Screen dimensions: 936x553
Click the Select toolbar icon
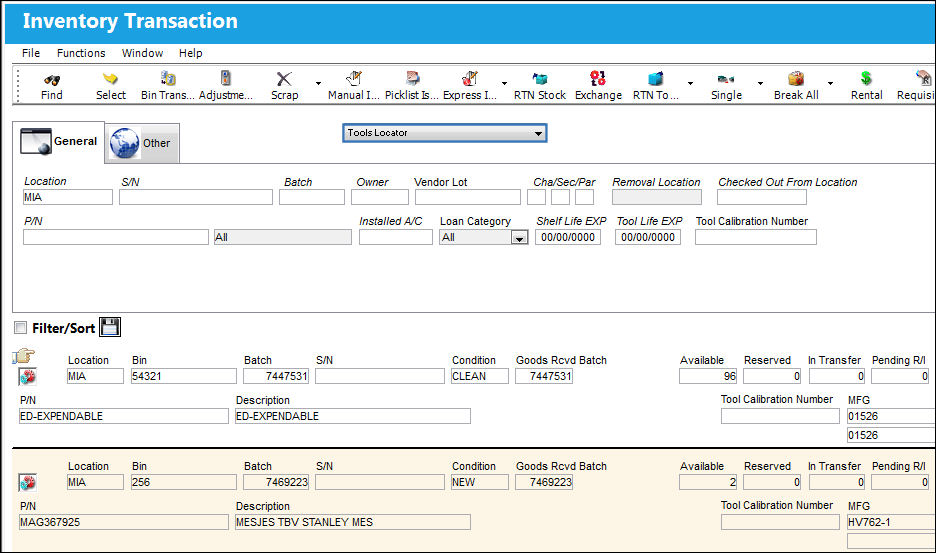point(110,79)
